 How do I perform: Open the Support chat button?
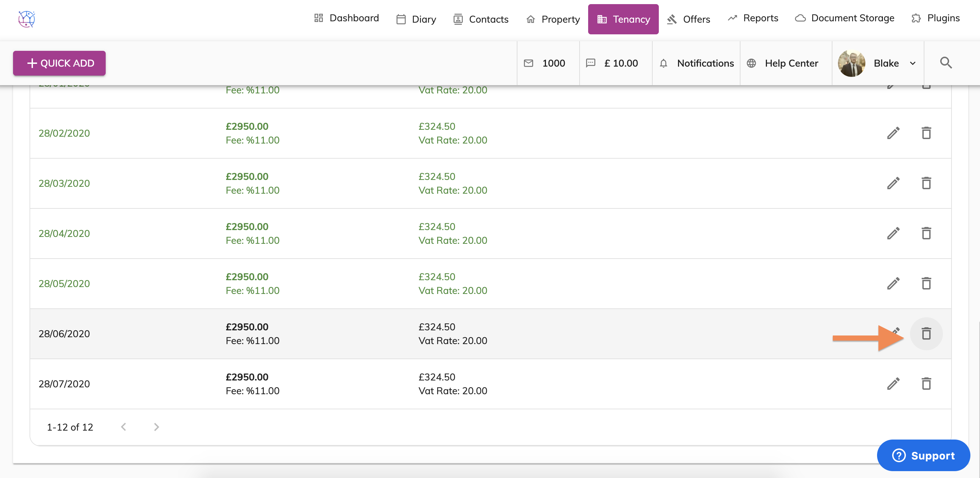click(923, 455)
